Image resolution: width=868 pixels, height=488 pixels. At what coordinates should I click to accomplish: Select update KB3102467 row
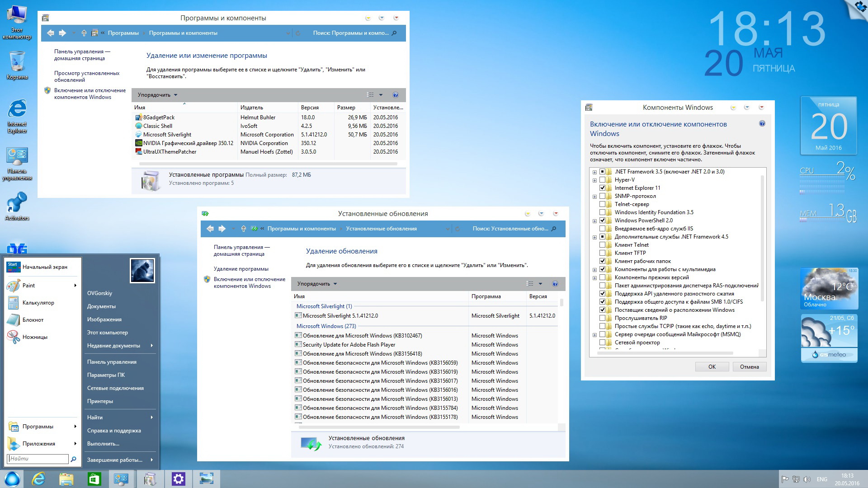coord(425,336)
